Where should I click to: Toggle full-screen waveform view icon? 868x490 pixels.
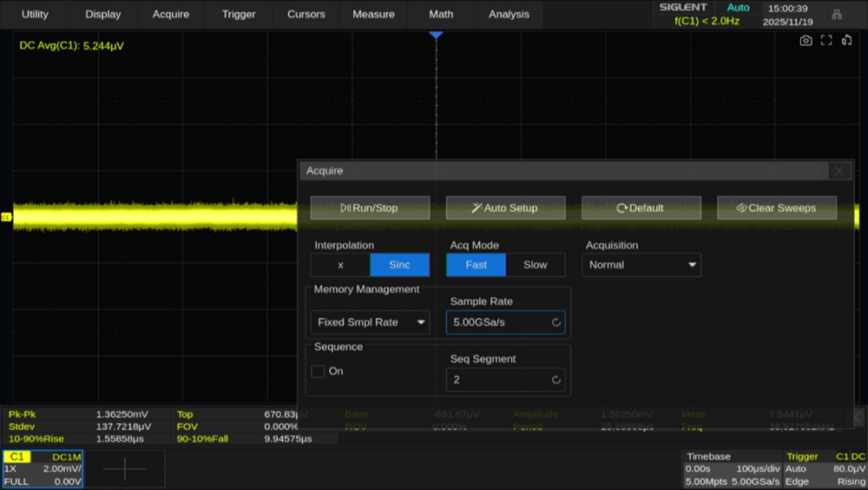[x=826, y=40]
